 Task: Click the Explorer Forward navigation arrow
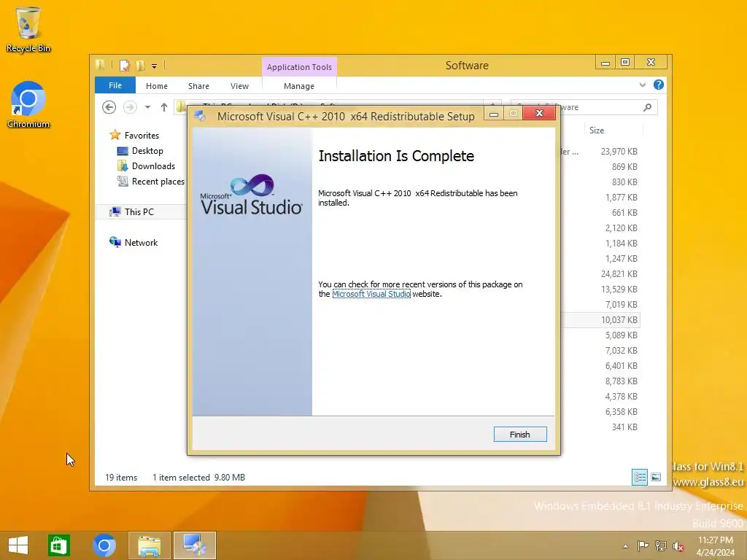click(130, 107)
